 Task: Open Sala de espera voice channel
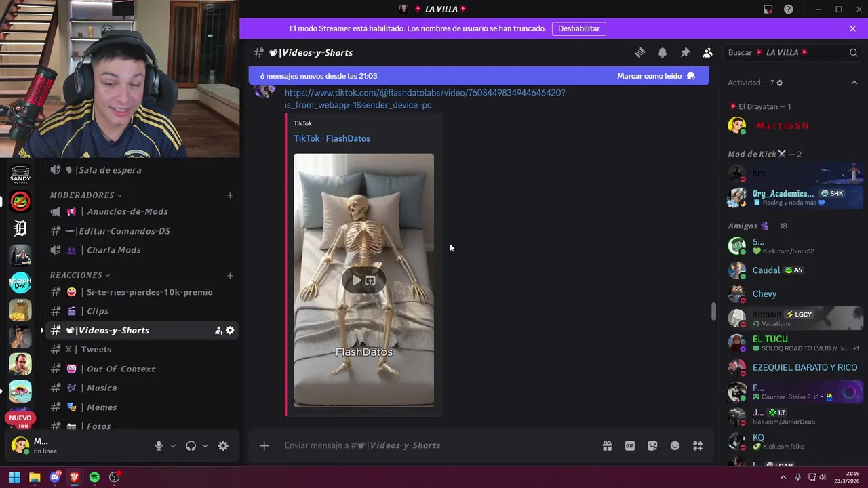click(x=140, y=170)
